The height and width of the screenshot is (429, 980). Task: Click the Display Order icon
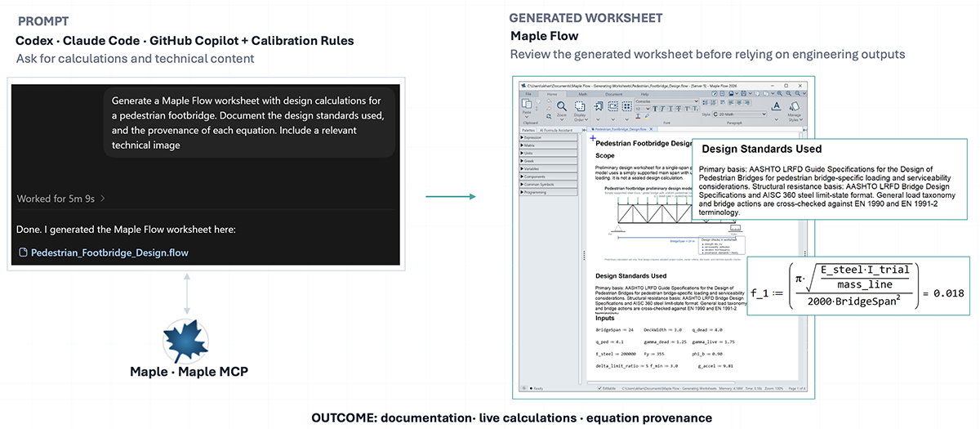point(580,105)
